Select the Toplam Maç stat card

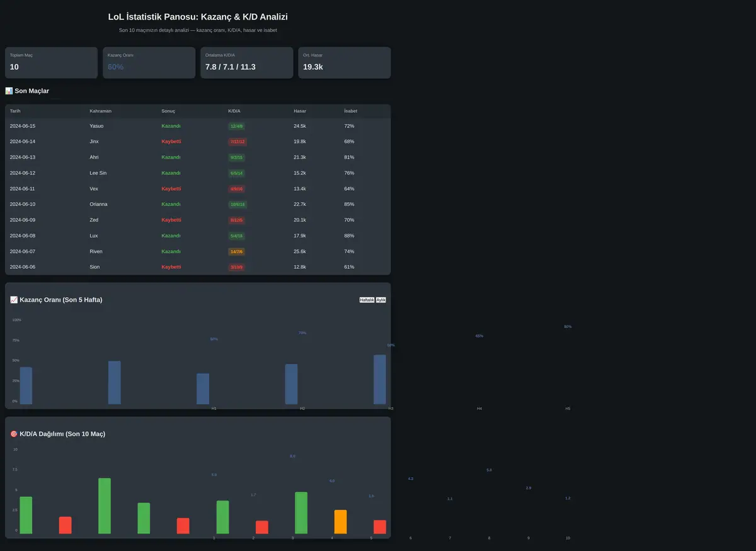click(51, 62)
